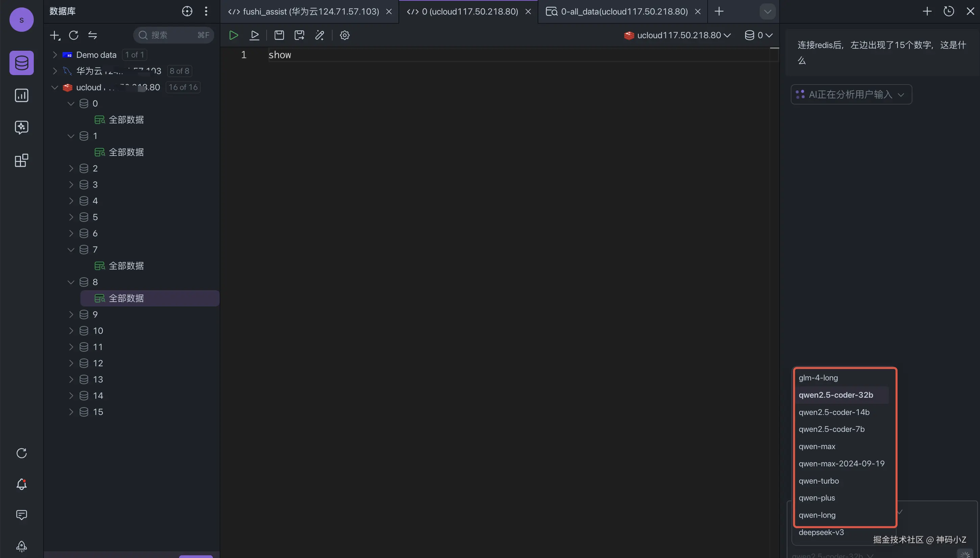Open the AI chat sparkle icon in sidebar
Image resolution: width=980 pixels, height=558 pixels.
point(21,127)
